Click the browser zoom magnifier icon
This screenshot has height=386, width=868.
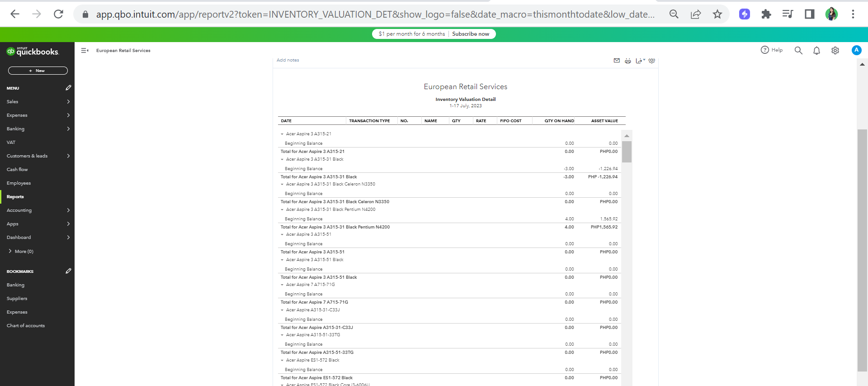click(x=674, y=14)
